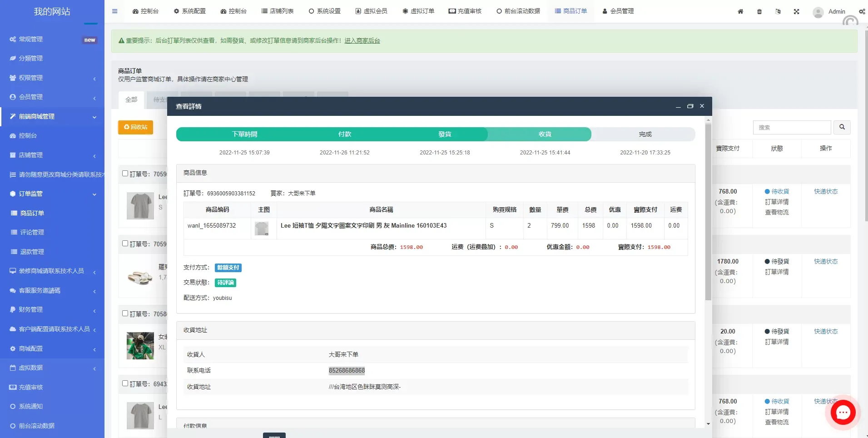Open 充值审核 in the top toolbar
The height and width of the screenshot is (438, 868).
tap(464, 11)
